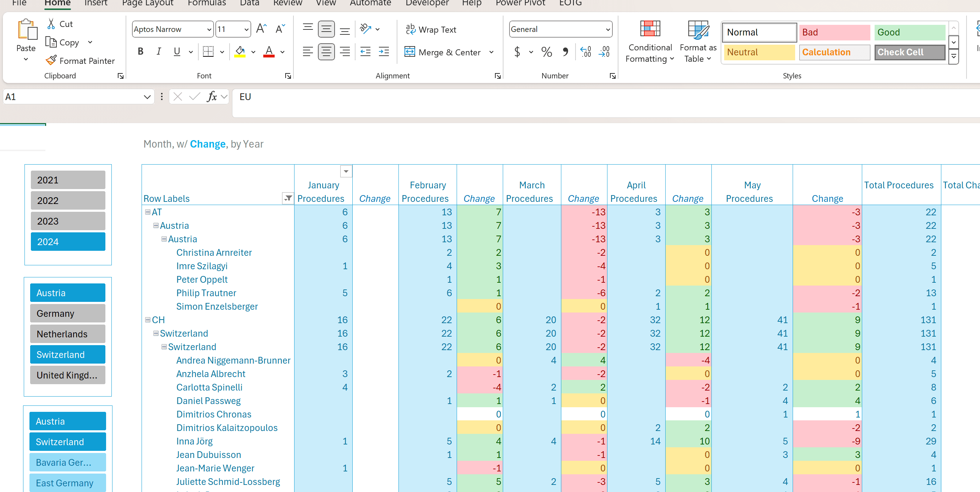Click the Insert Function fx icon

tap(212, 96)
